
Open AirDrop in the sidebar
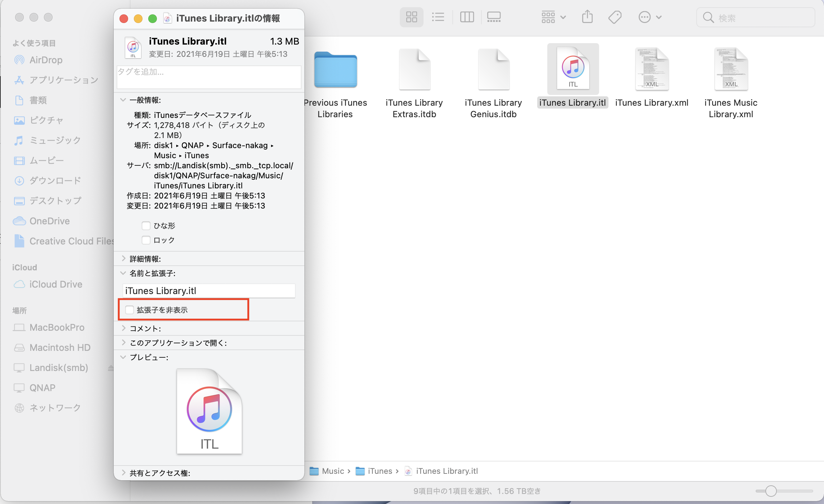pyautogui.click(x=46, y=60)
